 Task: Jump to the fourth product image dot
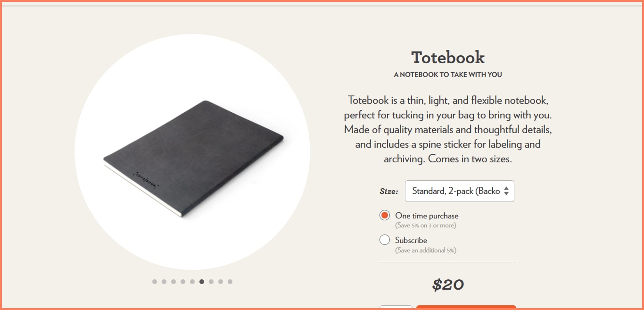pyautogui.click(x=183, y=282)
